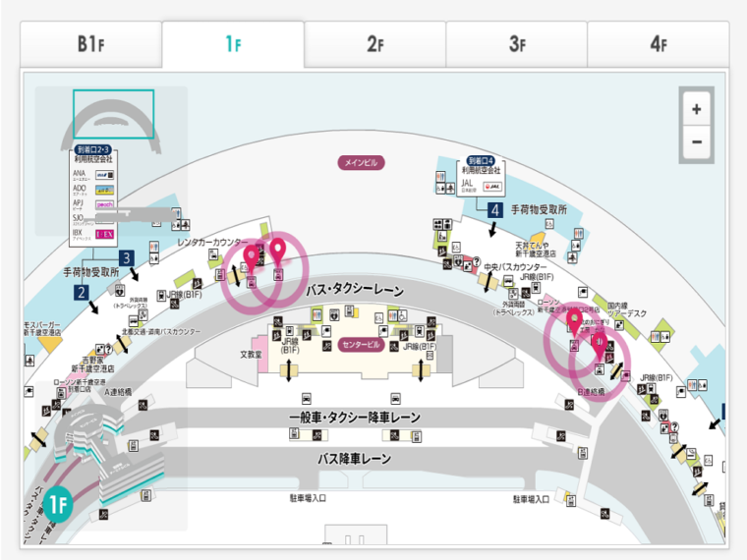Click the baggage claim 3 number marker
This screenshot has width=747, height=560.
[126, 258]
